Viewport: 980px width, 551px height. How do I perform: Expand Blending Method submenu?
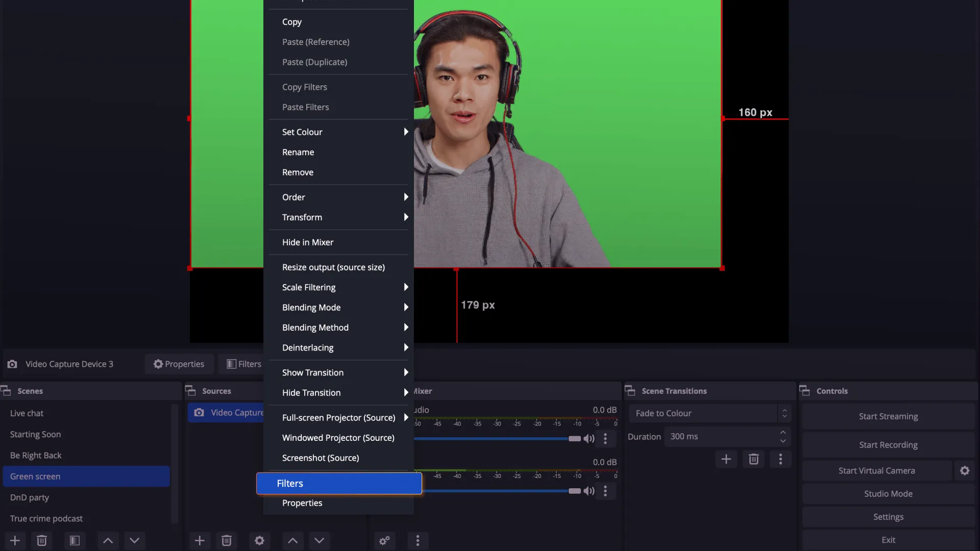click(339, 328)
